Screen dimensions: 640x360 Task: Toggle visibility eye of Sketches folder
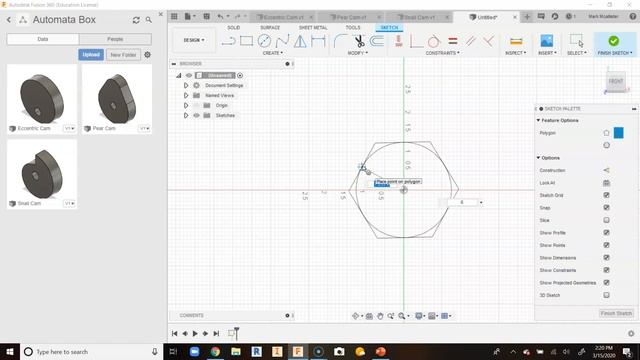coord(196,116)
